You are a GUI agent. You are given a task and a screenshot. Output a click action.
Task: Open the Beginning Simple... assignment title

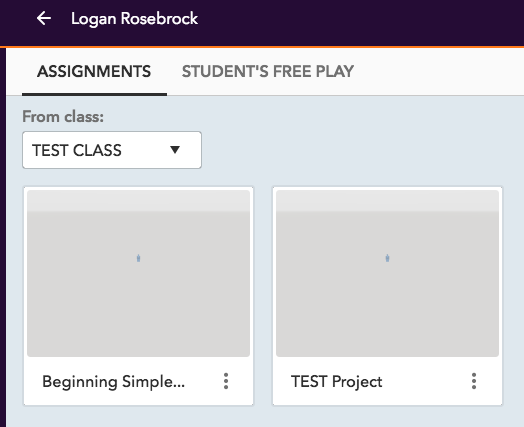click(113, 382)
